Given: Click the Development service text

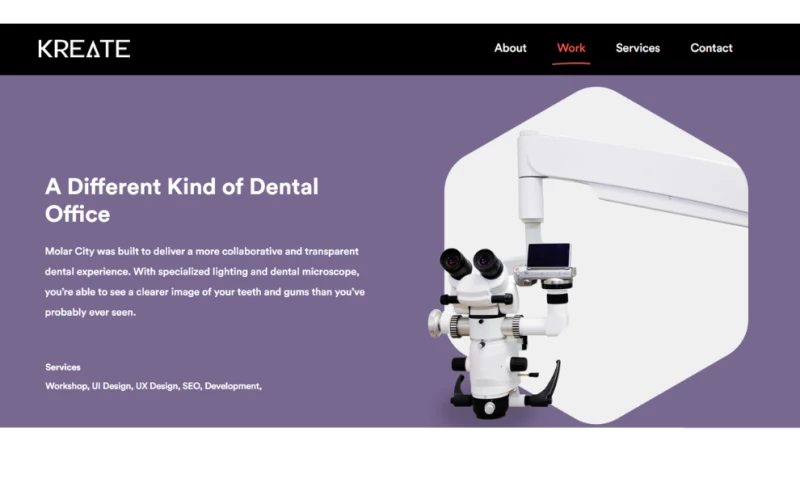Looking at the screenshot, I should [x=233, y=386].
